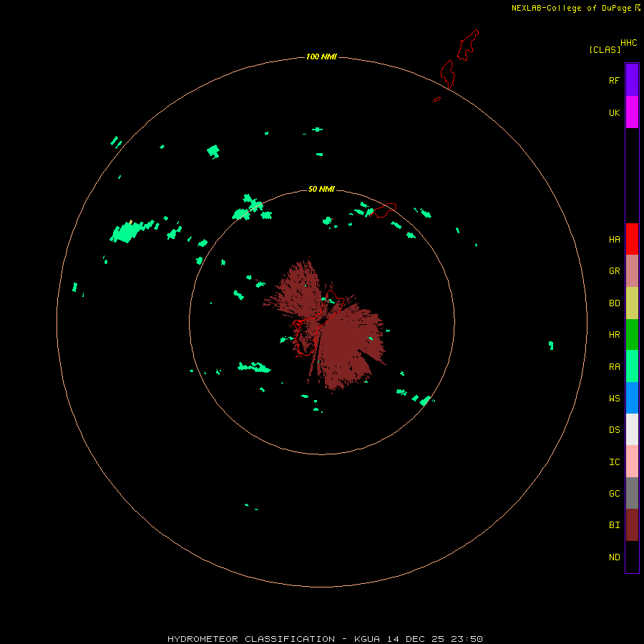Click the IC legend label
Image resolution: width=644 pixels, height=644 pixels.
coord(614,462)
